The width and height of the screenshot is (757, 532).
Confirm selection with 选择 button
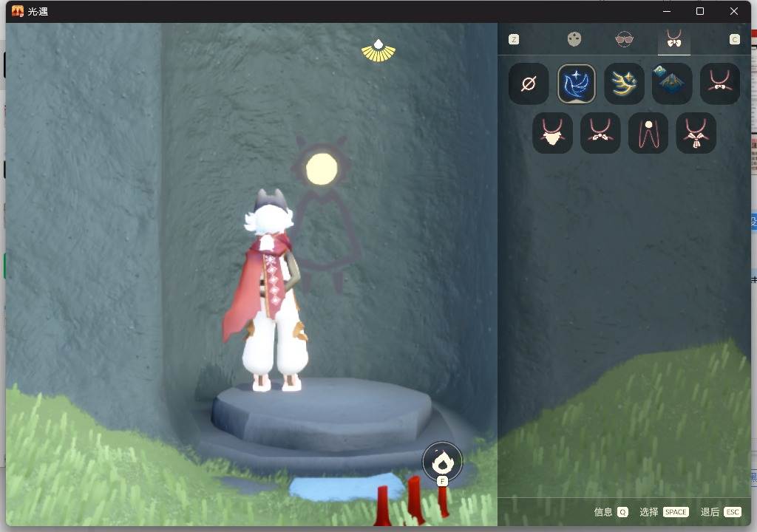[x=649, y=512]
